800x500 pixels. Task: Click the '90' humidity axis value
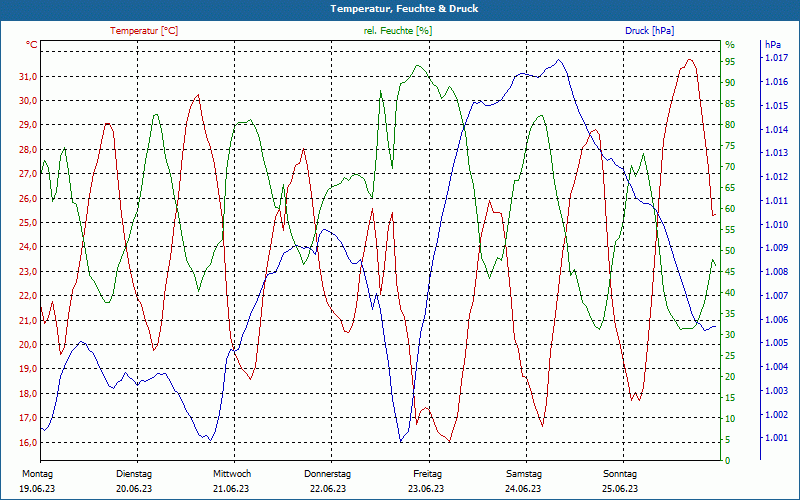pyautogui.click(x=730, y=83)
